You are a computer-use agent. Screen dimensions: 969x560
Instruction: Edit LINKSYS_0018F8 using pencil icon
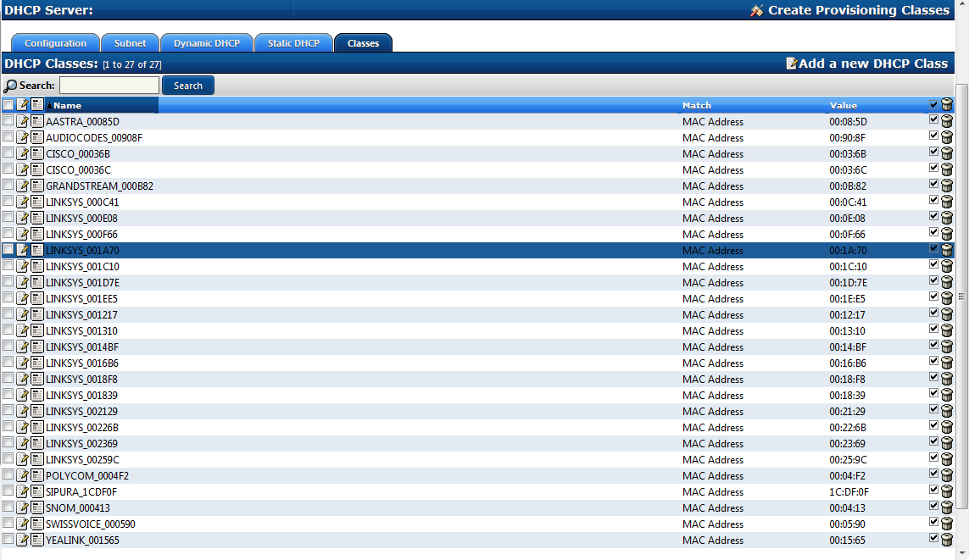[x=23, y=379]
